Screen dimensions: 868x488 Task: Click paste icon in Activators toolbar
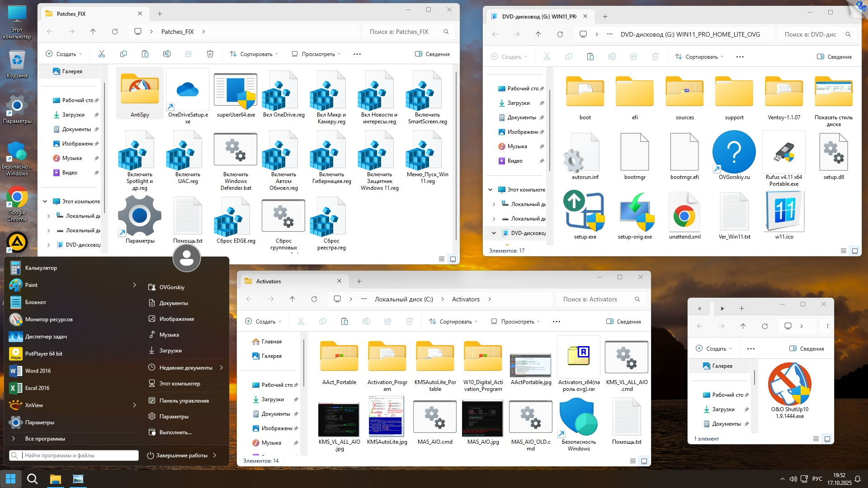[x=344, y=322]
